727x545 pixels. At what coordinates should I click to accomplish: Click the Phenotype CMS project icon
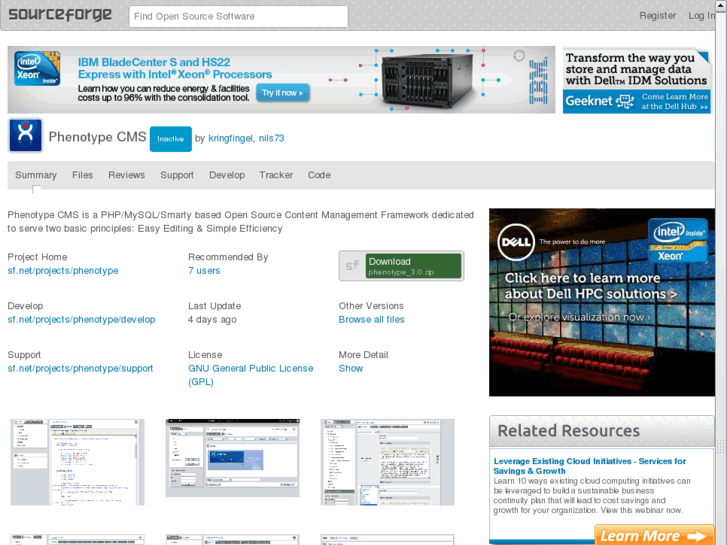pos(26,135)
